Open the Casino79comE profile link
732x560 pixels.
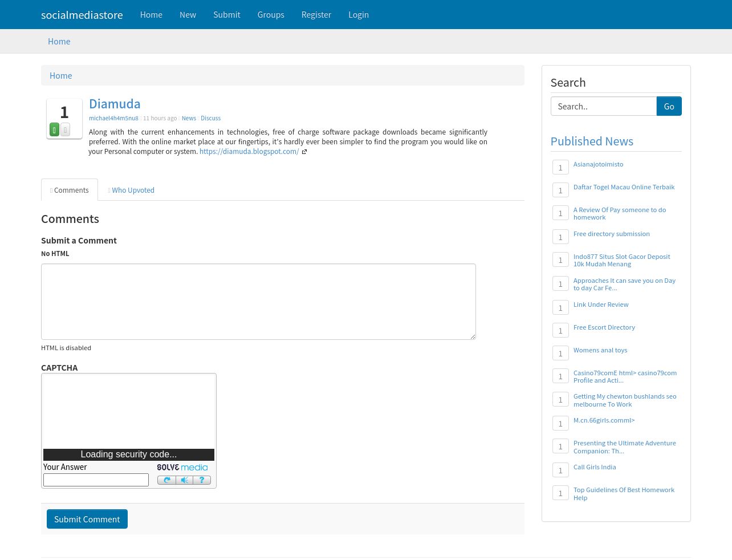(625, 376)
